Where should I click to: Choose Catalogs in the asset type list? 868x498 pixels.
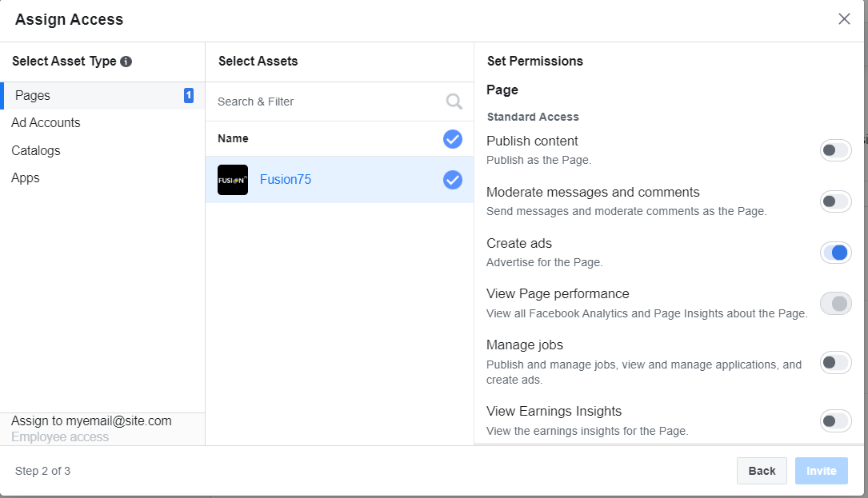[x=36, y=151]
